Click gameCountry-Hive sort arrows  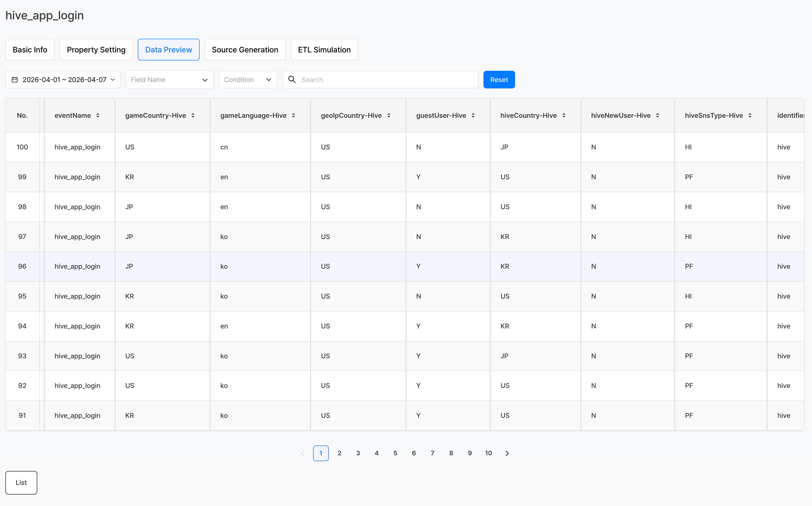pyautogui.click(x=193, y=115)
